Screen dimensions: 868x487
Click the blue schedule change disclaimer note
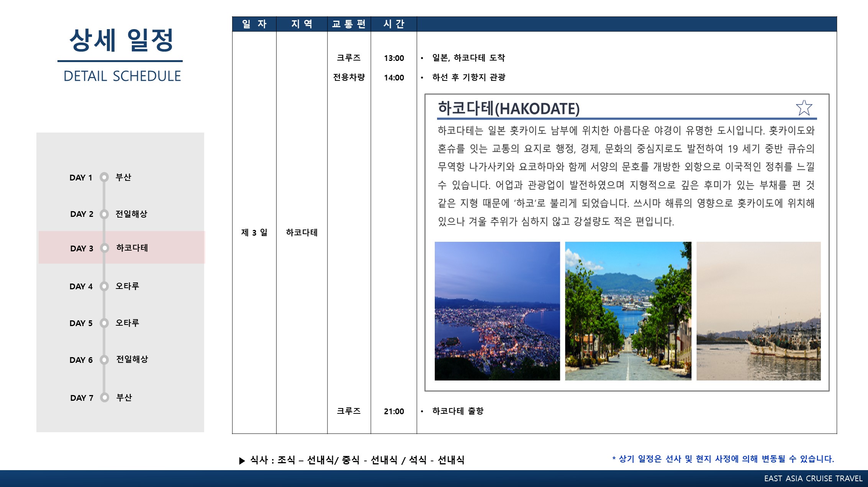(723, 459)
